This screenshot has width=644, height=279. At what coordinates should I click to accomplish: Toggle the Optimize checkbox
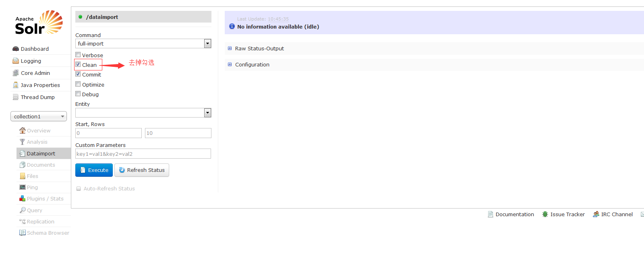tap(78, 84)
